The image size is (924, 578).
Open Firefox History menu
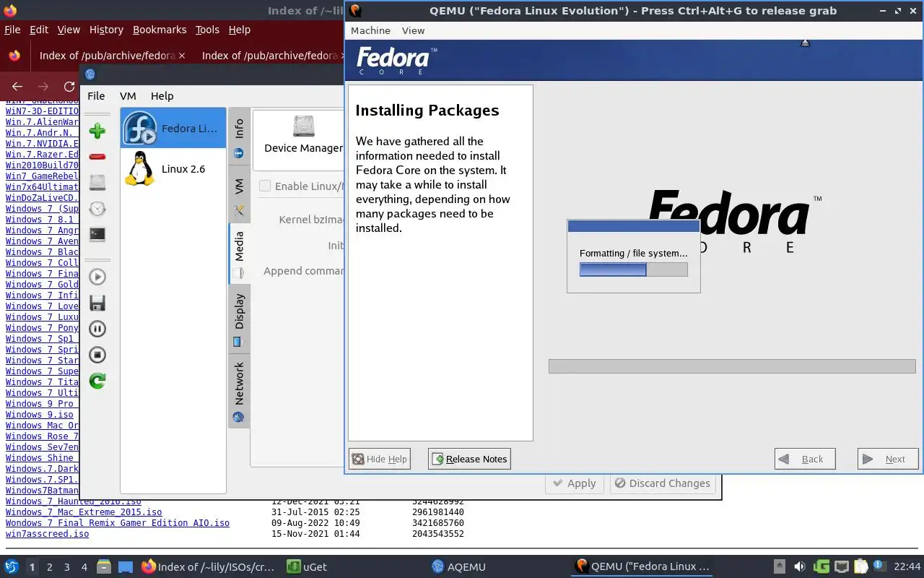(106, 30)
